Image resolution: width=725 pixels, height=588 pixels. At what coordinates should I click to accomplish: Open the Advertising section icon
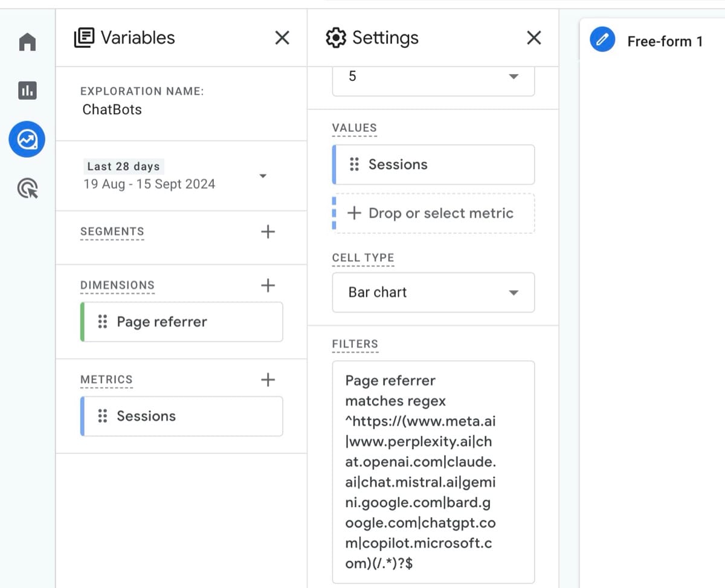27,189
